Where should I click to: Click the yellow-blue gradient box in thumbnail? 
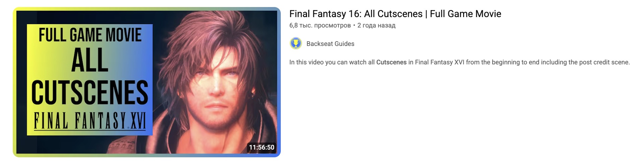(x=90, y=80)
